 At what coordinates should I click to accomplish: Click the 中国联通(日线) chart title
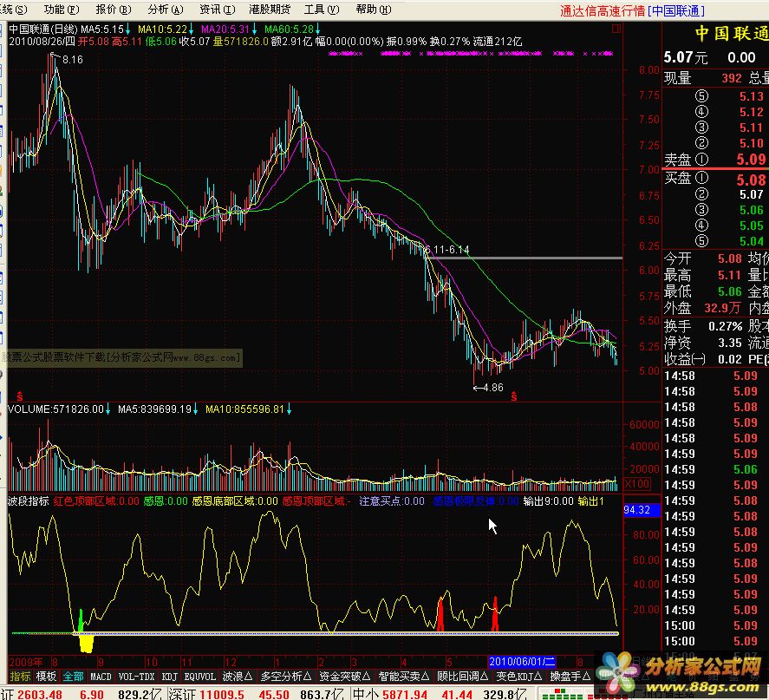43,29
